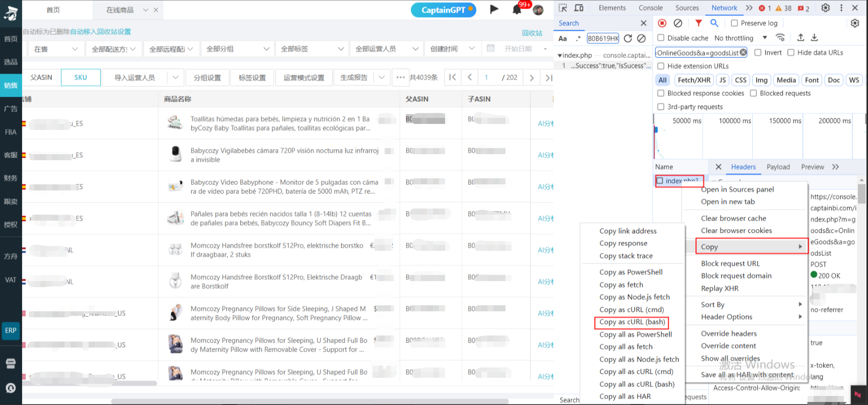Enable the Preserve log checkbox
The height and width of the screenshot is (405, 868).
coord(734,23)
